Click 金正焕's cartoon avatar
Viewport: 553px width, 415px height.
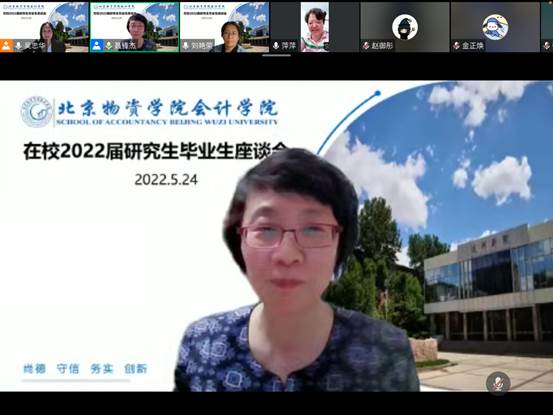click(495, 26)
